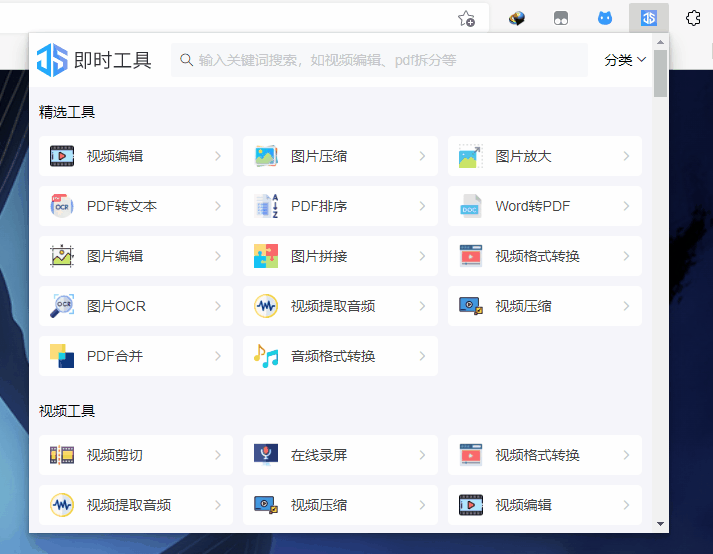Open the 视频提取音频 entry in 精选工具

click(x=340, y=306)
